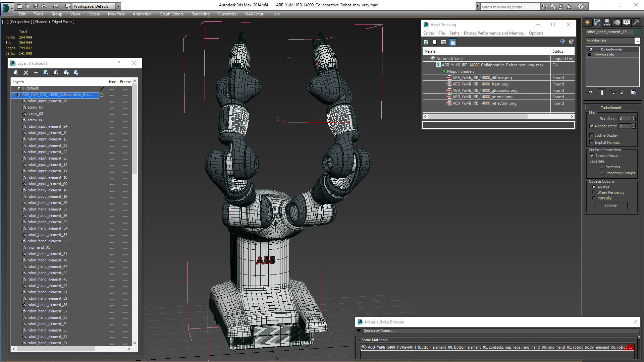Click the Open File folder icon
Viewport: 644px width, 362px height.
[x=28, y=6]
